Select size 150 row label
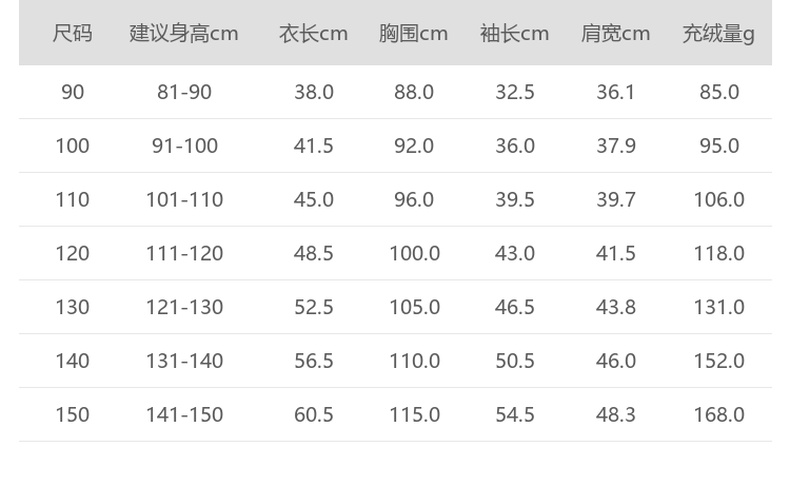The height and width of the screenshot is (485, 790). point(72,415)
